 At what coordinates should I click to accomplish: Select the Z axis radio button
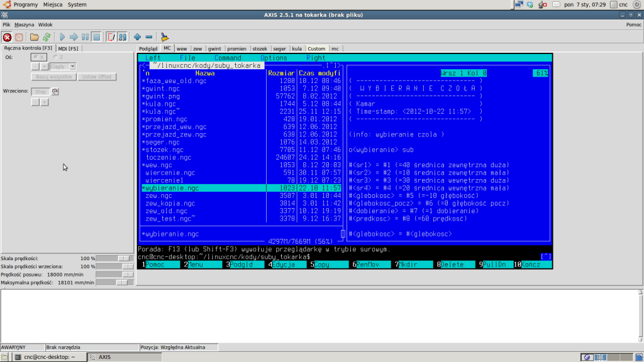pyautogui.click(x=55, y=57)
